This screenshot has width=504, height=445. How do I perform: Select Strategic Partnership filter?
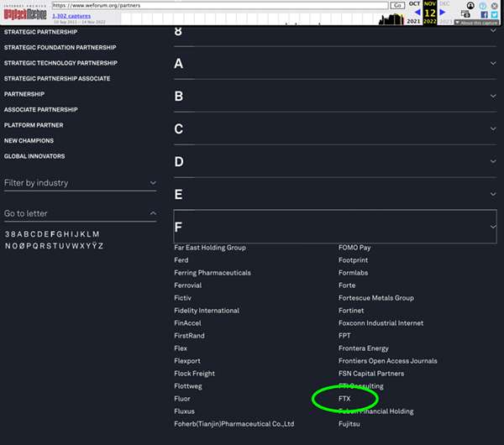40,32
